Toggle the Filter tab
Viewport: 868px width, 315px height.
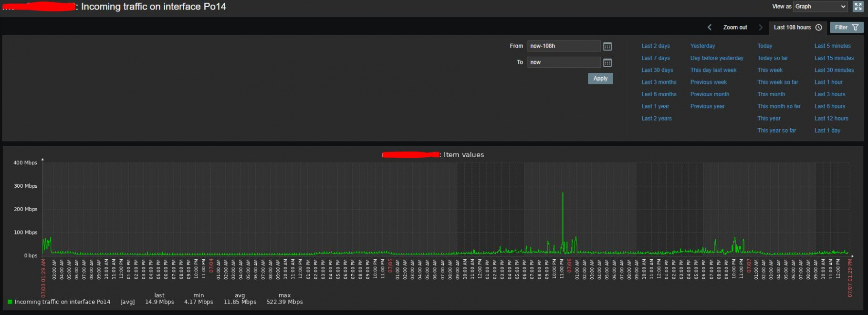pos(846,28)
